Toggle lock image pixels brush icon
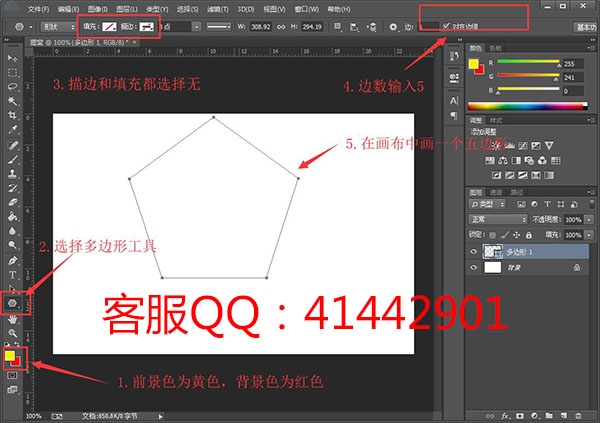Image resolution: width=600 pixels, height=423 pixels. 505,235
